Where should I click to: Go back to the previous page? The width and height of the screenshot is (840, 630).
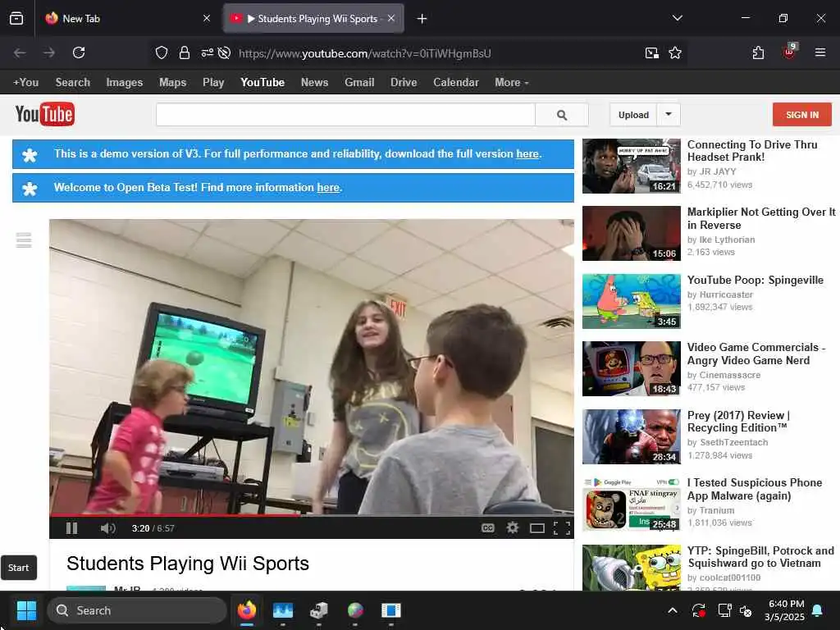click(x=20, y=52)
